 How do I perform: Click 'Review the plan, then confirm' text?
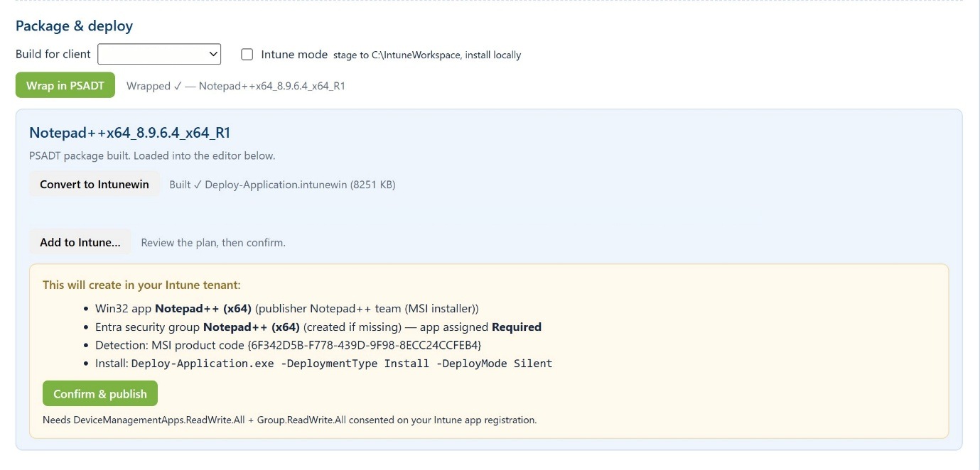[x=213, y=243]
